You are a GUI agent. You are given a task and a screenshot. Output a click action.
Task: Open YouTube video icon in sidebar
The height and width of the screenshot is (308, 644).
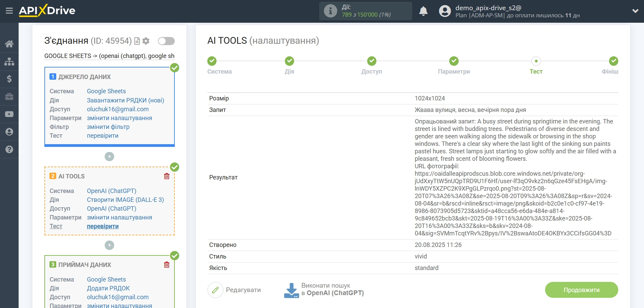pos(9,114)
